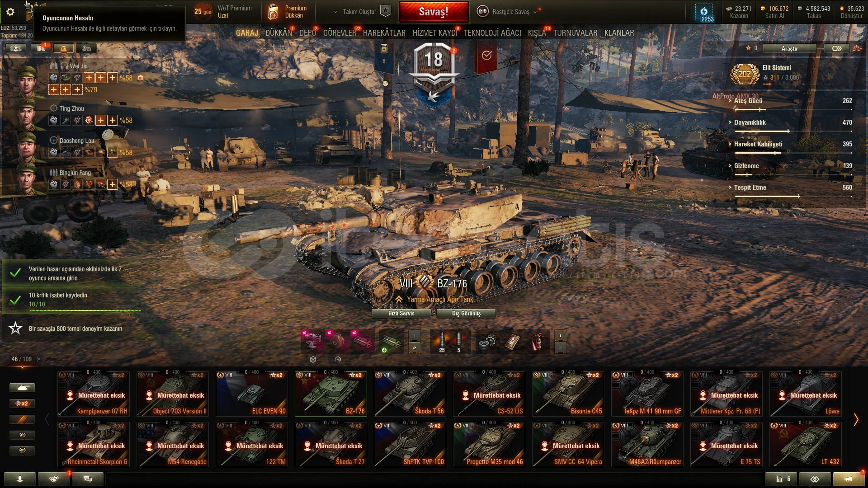Toggle the x2 bonus tank filter
The width and height of the screenshot is (868, 488).
point(22,404)
